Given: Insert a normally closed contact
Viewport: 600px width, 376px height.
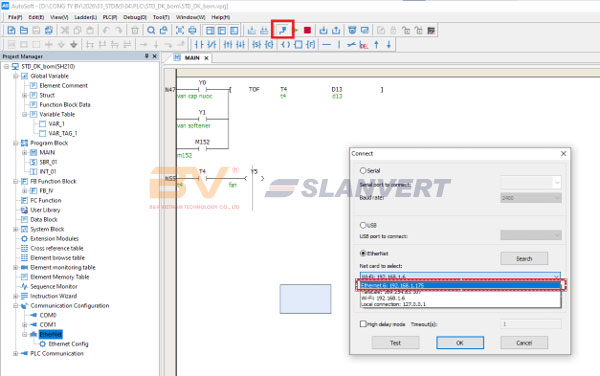Looking at the screenshot, I should pos(212,45).
